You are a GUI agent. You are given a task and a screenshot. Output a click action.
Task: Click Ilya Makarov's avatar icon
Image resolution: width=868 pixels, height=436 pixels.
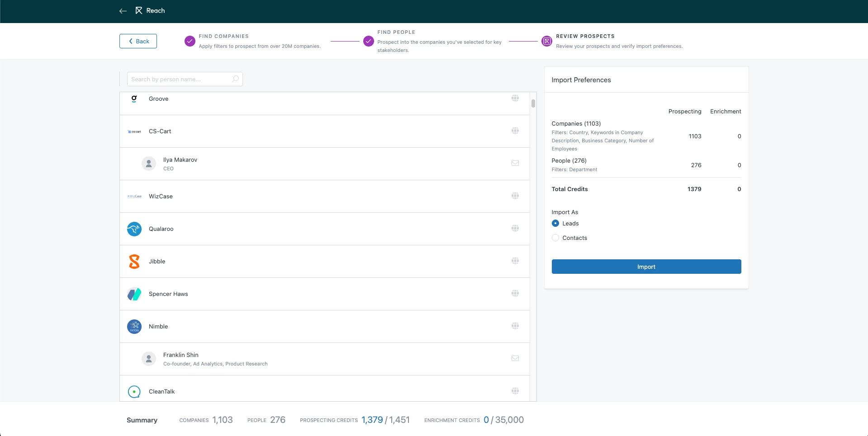tap(149, 164)
